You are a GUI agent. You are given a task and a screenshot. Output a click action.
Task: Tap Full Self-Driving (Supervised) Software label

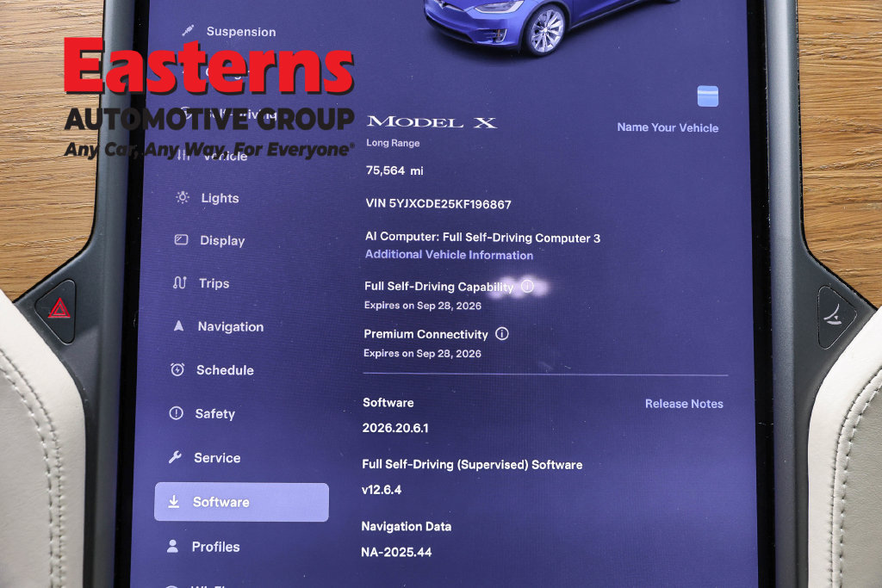pyautogui.click(x=472, y=464)
